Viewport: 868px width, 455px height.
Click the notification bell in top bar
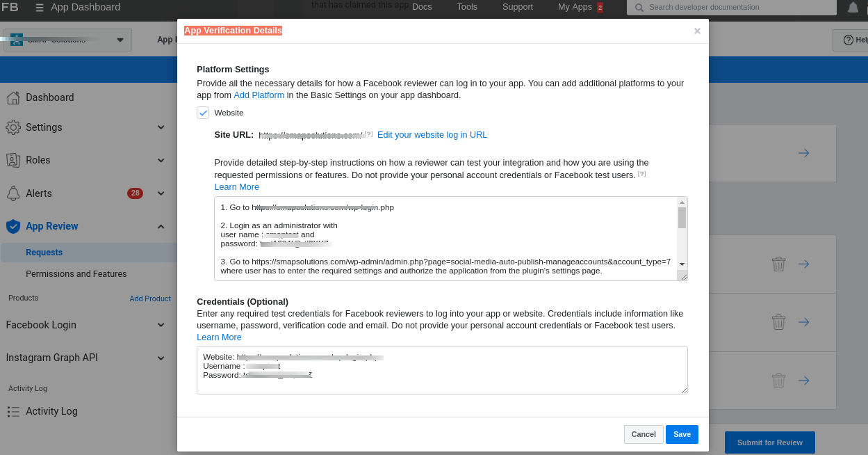pos(853,8)
